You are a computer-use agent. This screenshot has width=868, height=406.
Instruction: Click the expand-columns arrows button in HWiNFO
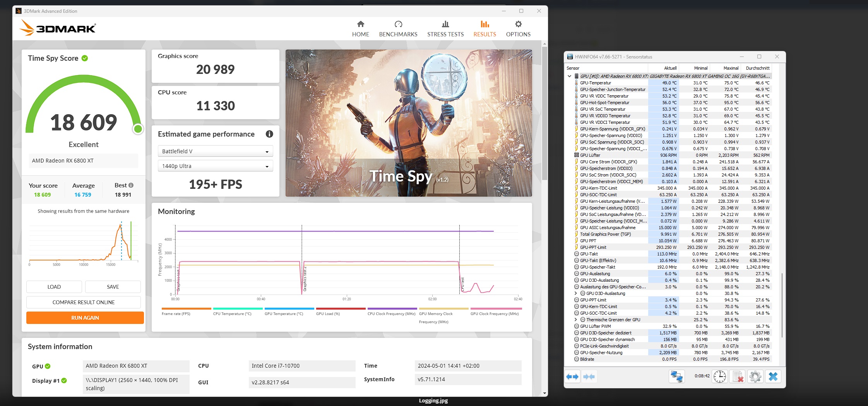click(x=572, y=377)
